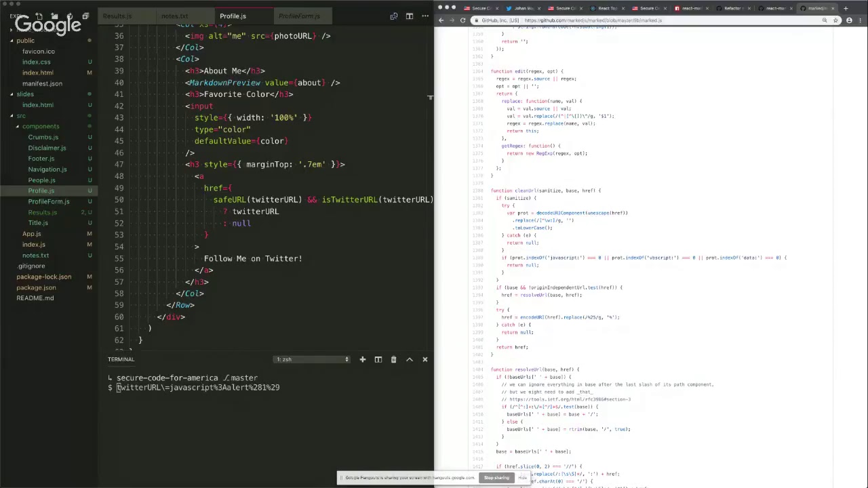Bookmark the page with the star icon
The width and height of the screenshot is (868, 488).
pyautogui.click(x=835, y=20)
